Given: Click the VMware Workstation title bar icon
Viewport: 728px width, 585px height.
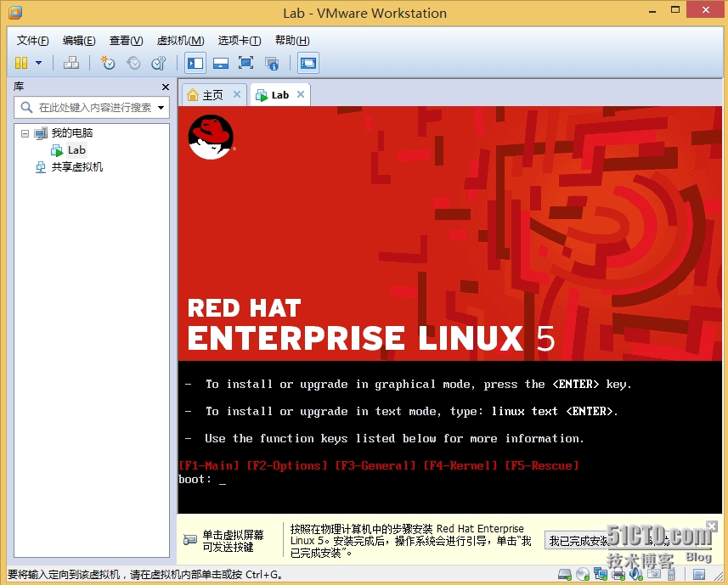Looking at the screenshot, I should [14, 13].
